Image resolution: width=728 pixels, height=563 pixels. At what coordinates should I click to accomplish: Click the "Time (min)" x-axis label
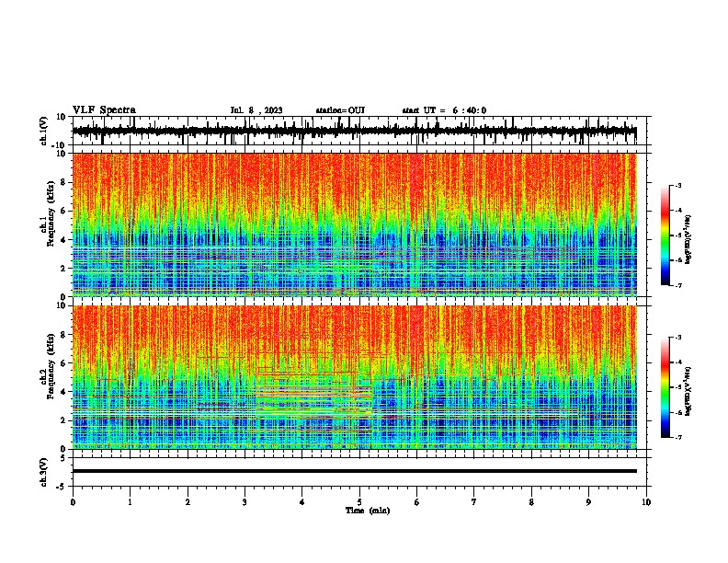click(368, 511)
